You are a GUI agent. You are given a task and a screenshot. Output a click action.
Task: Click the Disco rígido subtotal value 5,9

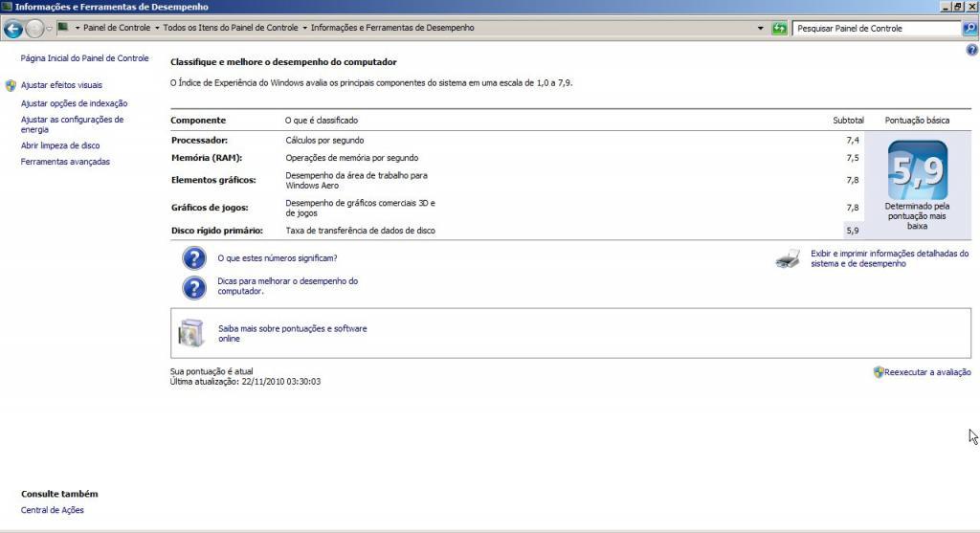853,231
